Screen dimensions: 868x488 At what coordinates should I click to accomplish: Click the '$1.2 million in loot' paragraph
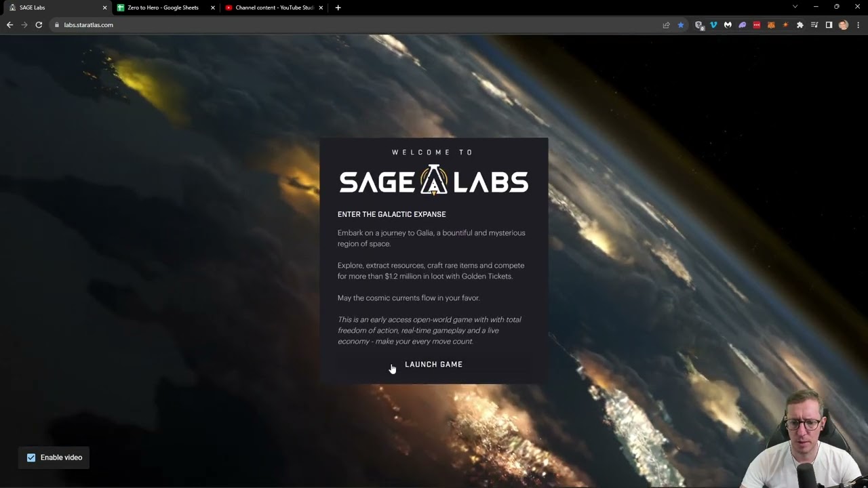[x=431, y=271]
